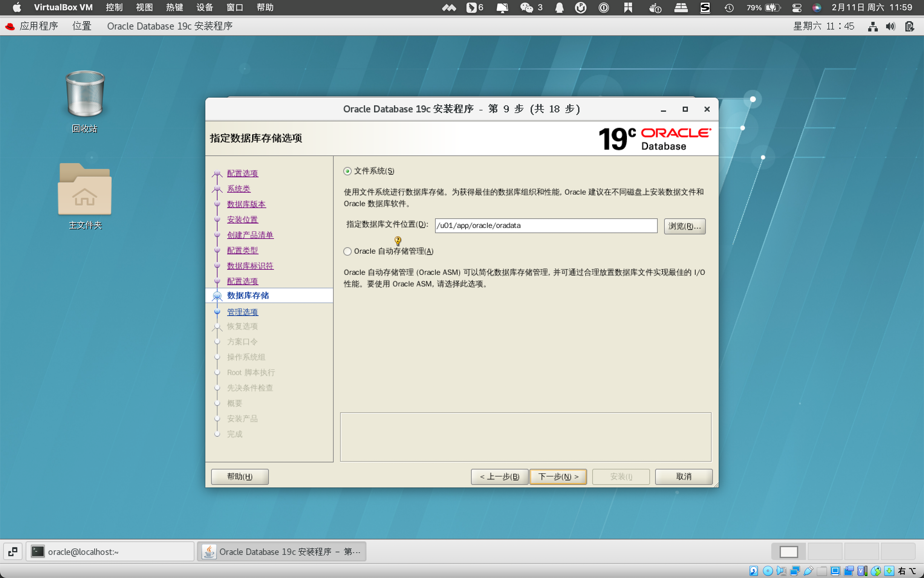The width and height of the screenshot is (924, 578).
Task: Jump to 管理选项 step link
Action: [243, 312]
